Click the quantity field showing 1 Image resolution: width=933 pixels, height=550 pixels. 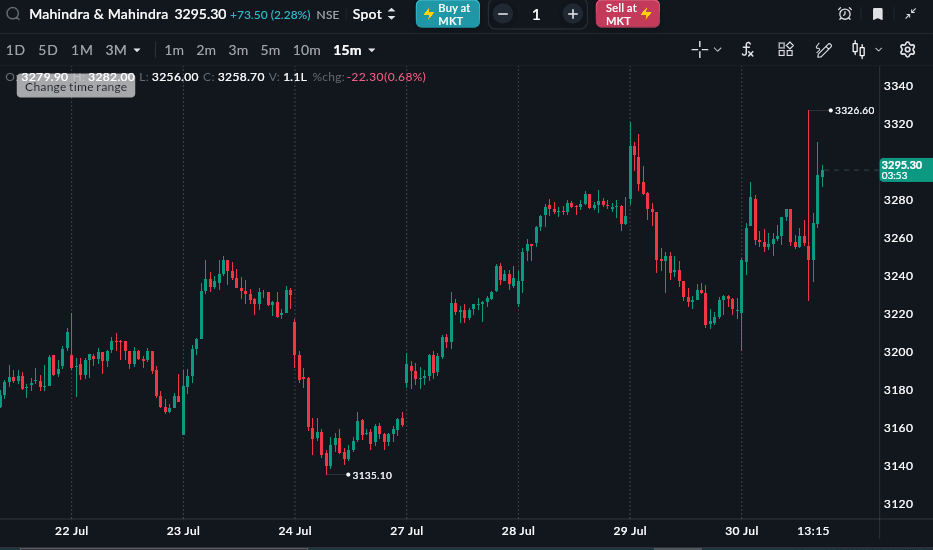pyautogui.click(x=537, y=14)
